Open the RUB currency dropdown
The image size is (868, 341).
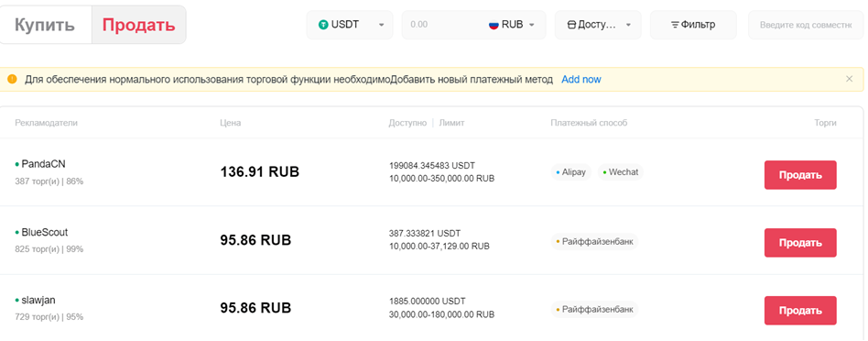[x=513, y=25]
